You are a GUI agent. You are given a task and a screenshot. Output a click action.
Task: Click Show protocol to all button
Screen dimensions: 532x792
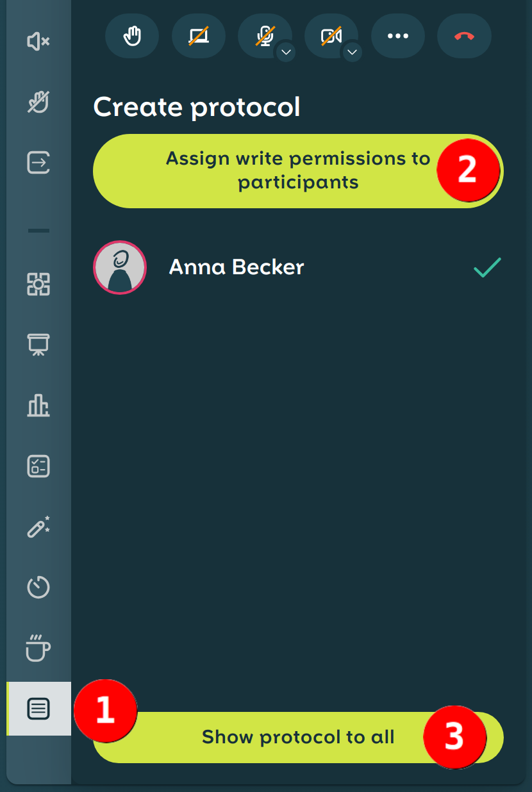(x=298, y=737)
